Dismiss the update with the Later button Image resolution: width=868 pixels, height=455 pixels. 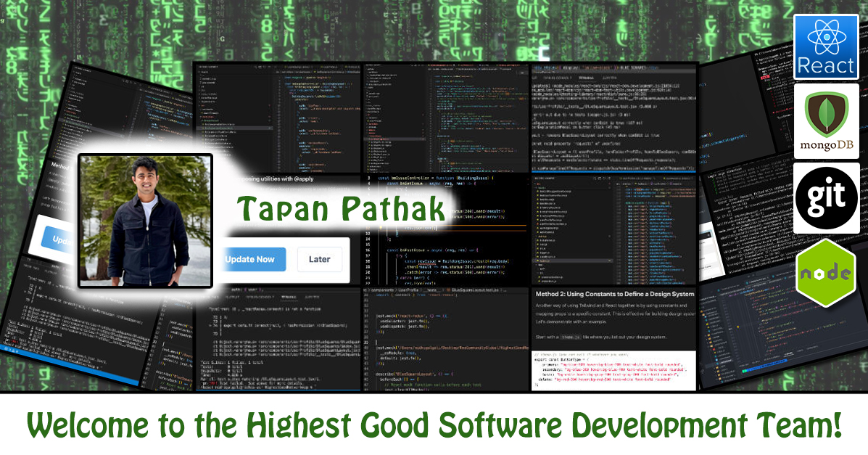click(319, 259)
